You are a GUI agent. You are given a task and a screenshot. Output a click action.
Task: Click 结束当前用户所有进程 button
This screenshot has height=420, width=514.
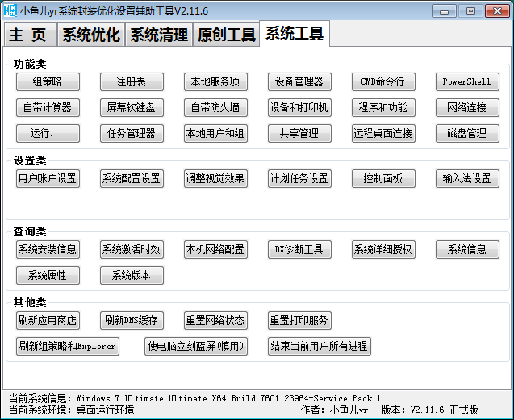320,347
